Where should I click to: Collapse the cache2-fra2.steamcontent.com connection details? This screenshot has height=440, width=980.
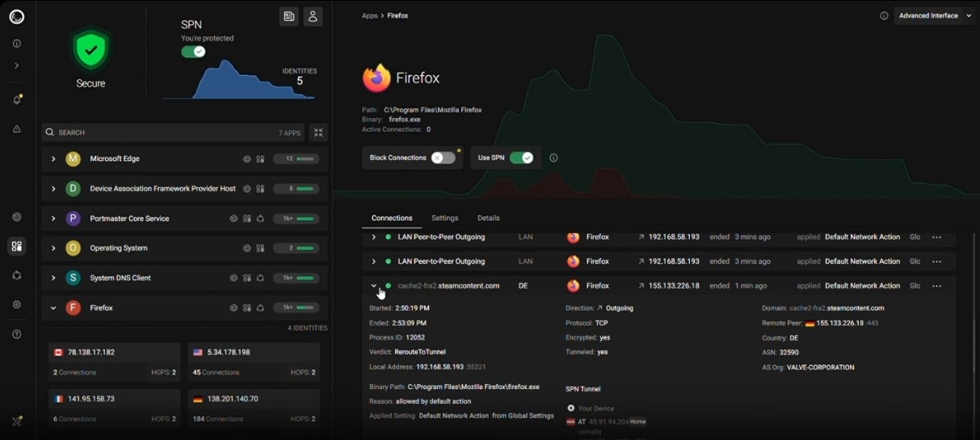pyautogui.click(x=373, y=286)
